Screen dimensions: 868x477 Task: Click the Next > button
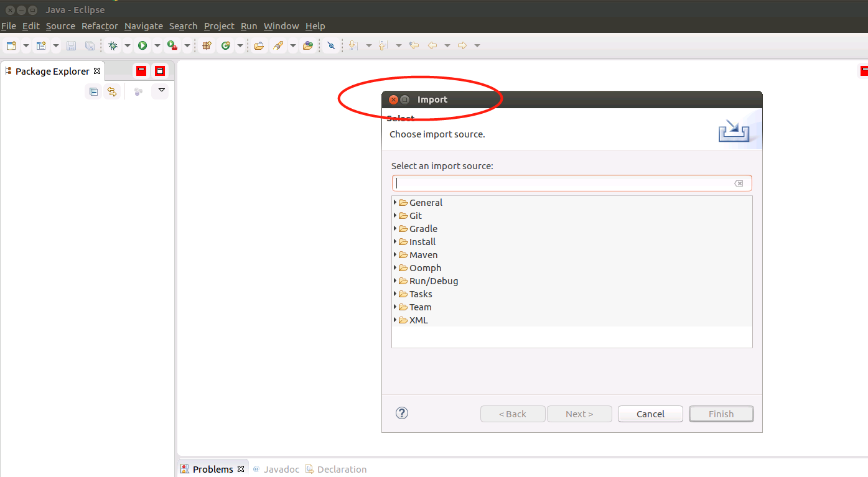(x=579, y=414)
